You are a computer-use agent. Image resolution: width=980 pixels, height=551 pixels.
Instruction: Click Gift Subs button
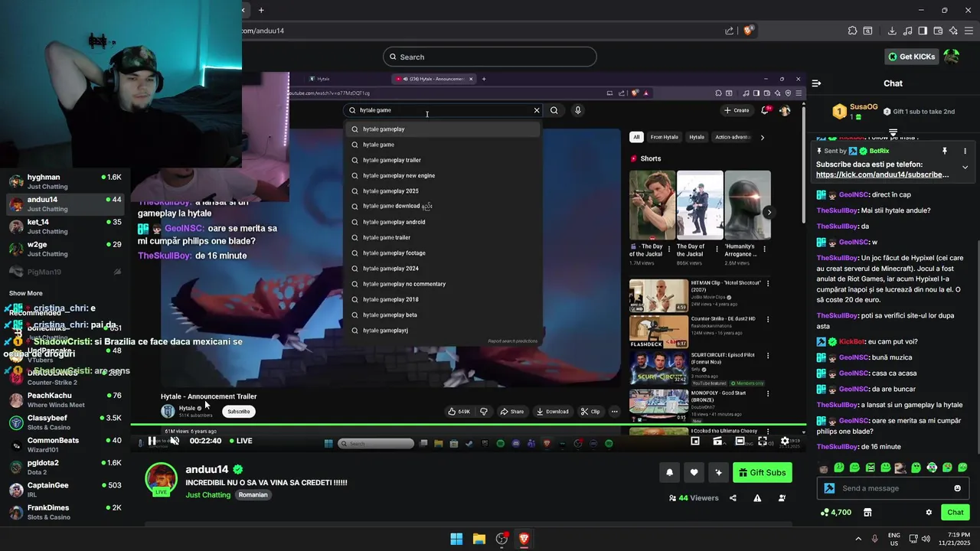pyautogui.click(x=763, y=473)
